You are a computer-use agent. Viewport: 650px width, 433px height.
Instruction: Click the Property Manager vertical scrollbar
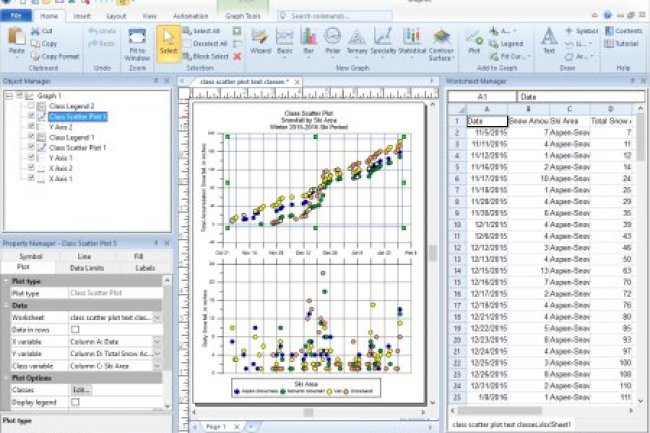click(167, 343)
